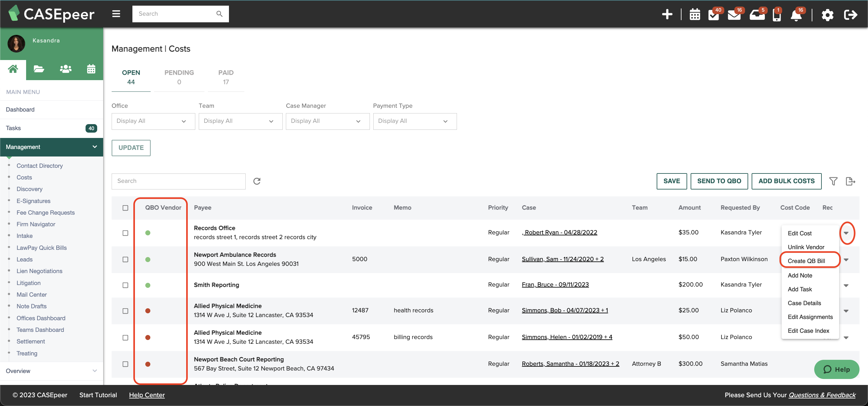This screenshot has height=406, width=868.
Task: Choose Add Note from the menu
Action: (x=800, y=275)
